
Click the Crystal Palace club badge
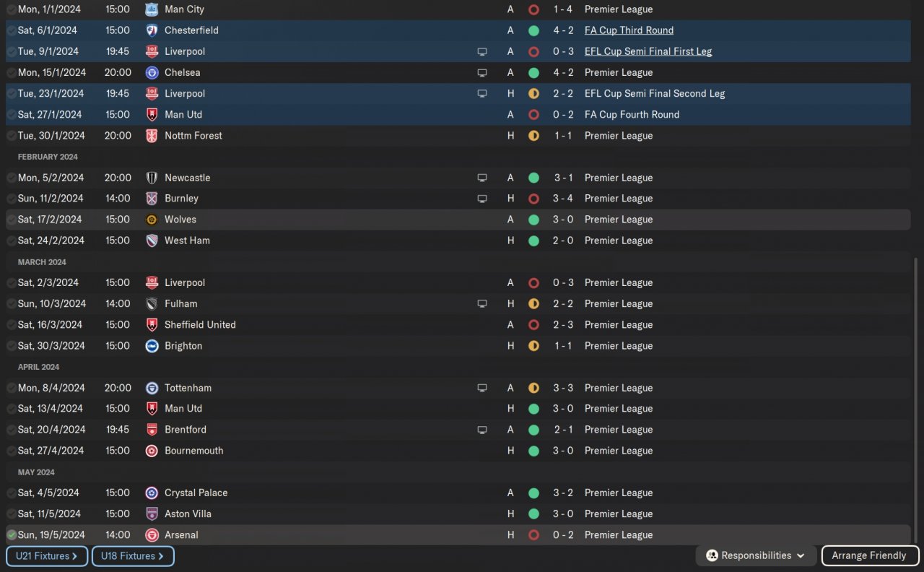point(152,493)
